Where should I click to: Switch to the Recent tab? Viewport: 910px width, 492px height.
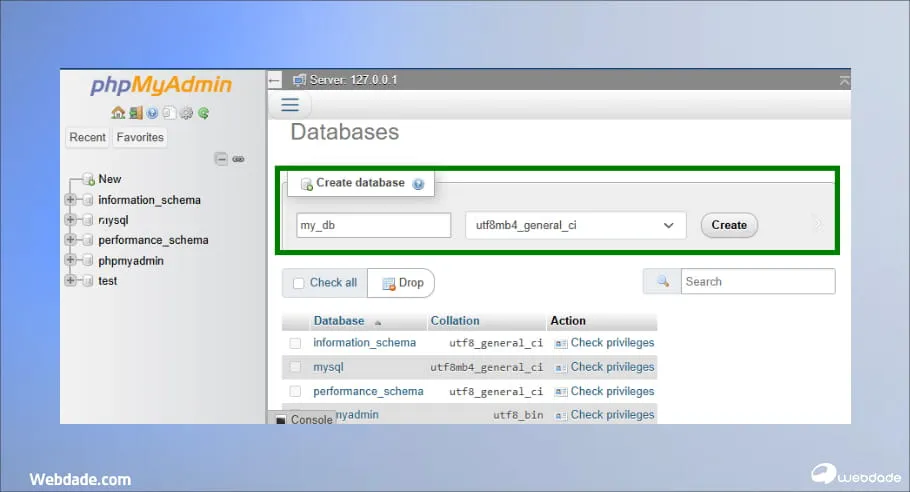click(87, 137)
